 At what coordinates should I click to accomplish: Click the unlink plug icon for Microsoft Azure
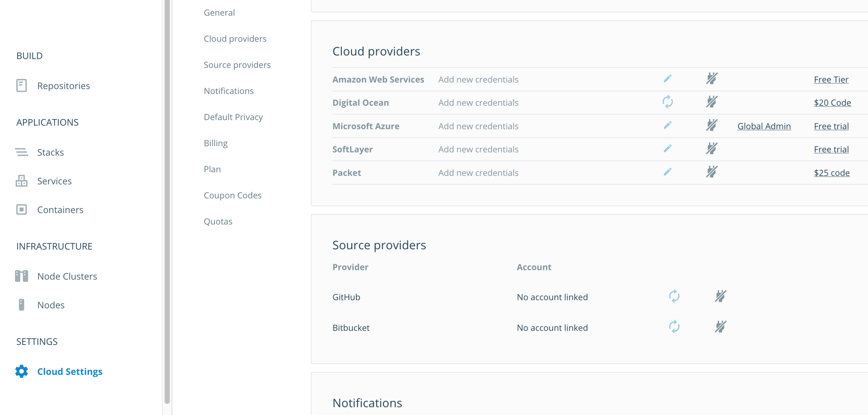click(x=711, y=125)
